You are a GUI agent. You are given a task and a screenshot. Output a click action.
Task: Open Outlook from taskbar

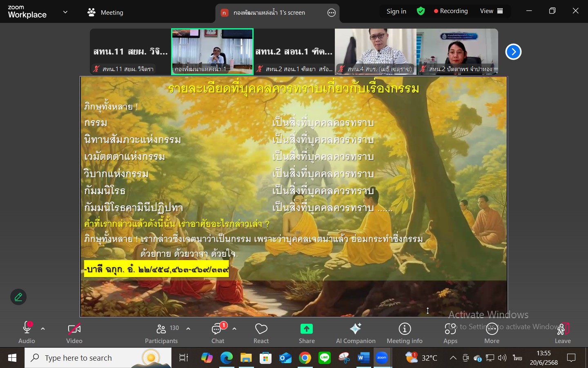(x=285, y=358)
